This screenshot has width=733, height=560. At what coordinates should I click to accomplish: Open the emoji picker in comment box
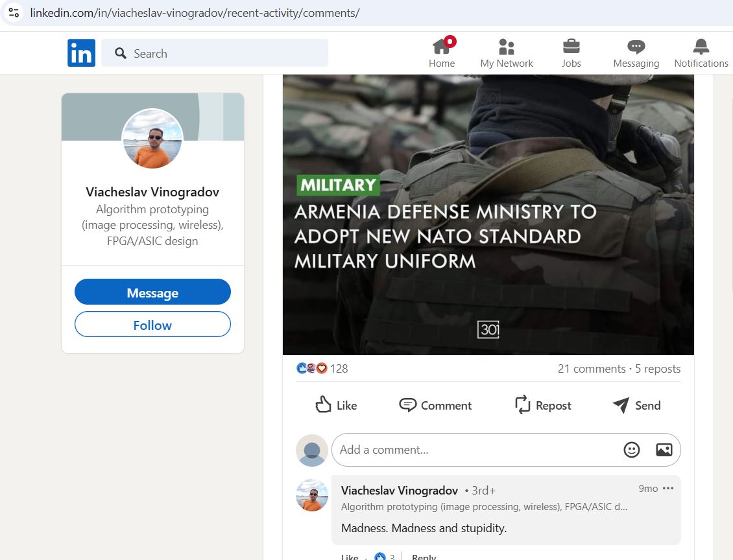pos(632,450)
